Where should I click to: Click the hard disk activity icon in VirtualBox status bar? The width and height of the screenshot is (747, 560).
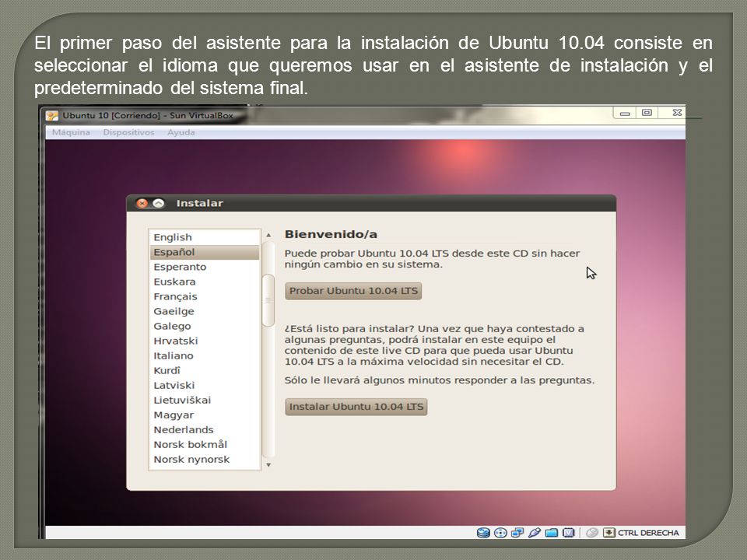(483, 533)
